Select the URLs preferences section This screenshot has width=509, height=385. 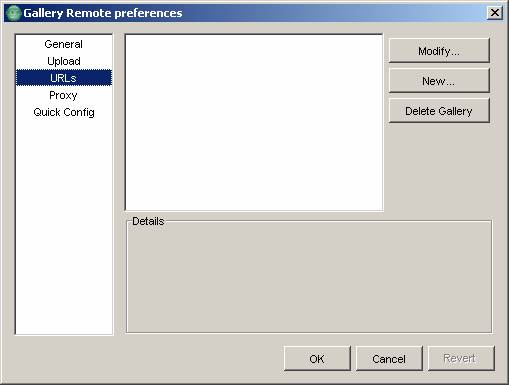click(64, 78)
